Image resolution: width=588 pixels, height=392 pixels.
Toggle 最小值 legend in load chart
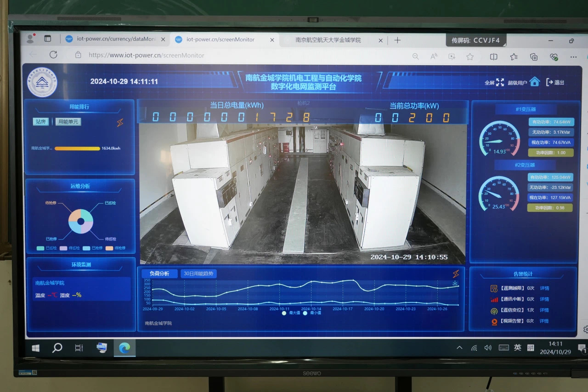coord(312,312)
